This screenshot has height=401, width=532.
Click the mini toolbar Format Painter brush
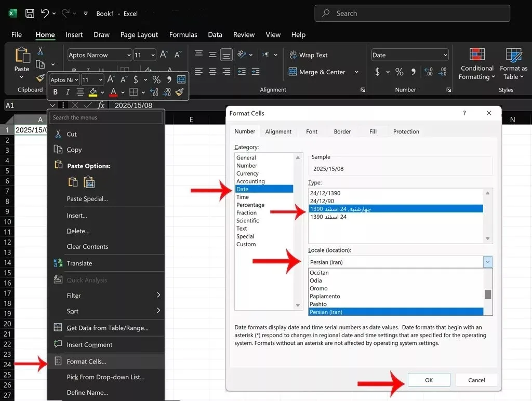(179, 92)
